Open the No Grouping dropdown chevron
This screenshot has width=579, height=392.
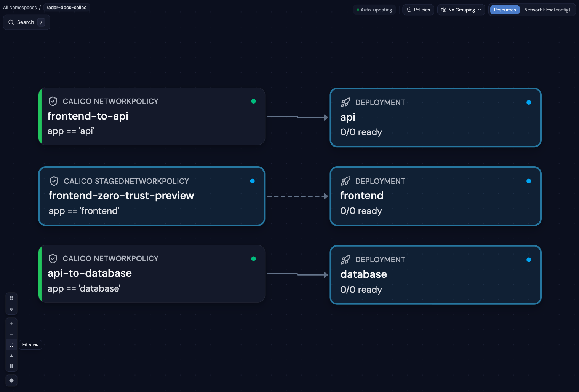[480, 10]
